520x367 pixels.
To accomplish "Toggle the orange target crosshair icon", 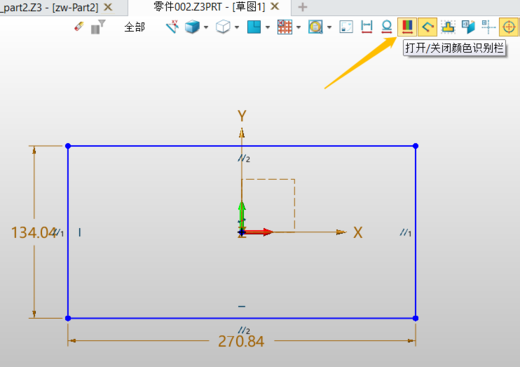I will (x=509, y=27).
